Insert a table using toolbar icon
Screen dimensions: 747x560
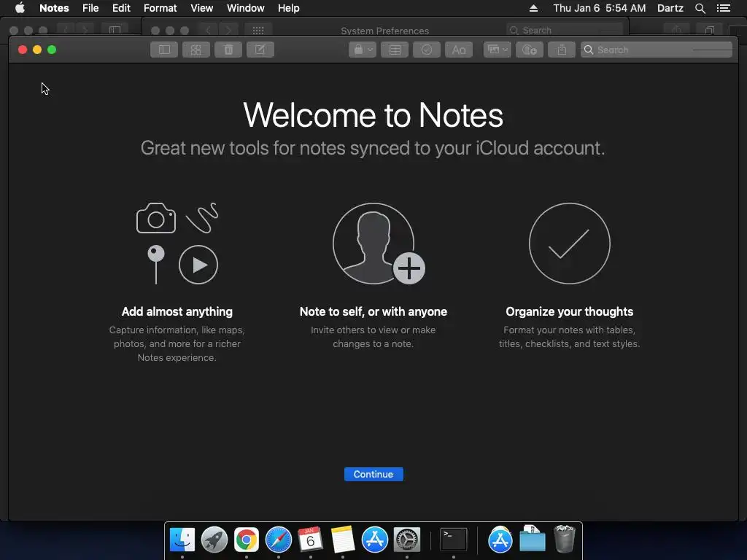click(395, 50)
